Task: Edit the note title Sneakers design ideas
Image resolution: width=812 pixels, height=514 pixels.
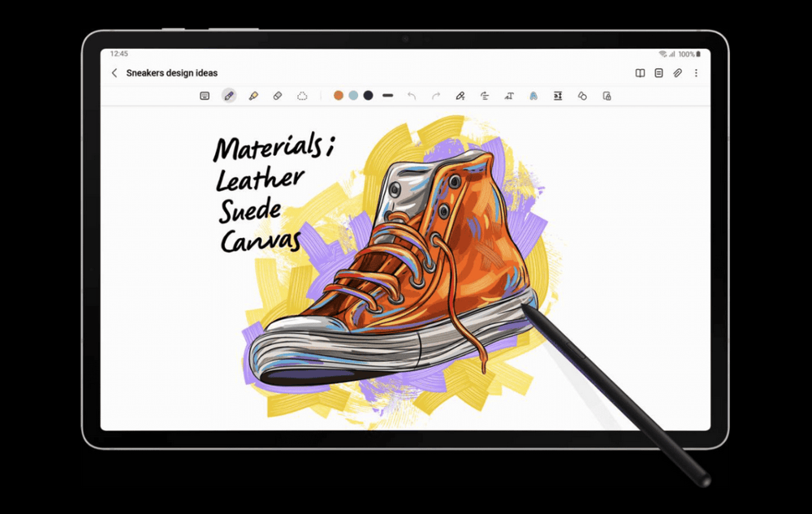Action: pos(171,73)
